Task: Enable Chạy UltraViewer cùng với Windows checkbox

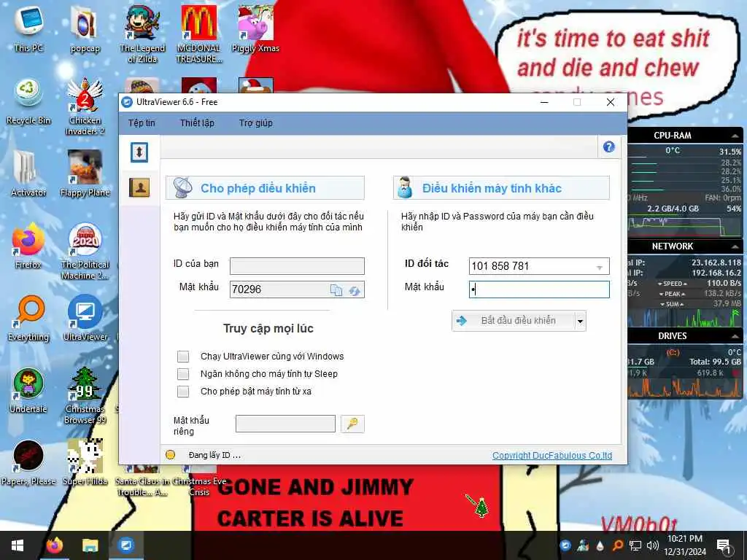Action: coord(183,356)
